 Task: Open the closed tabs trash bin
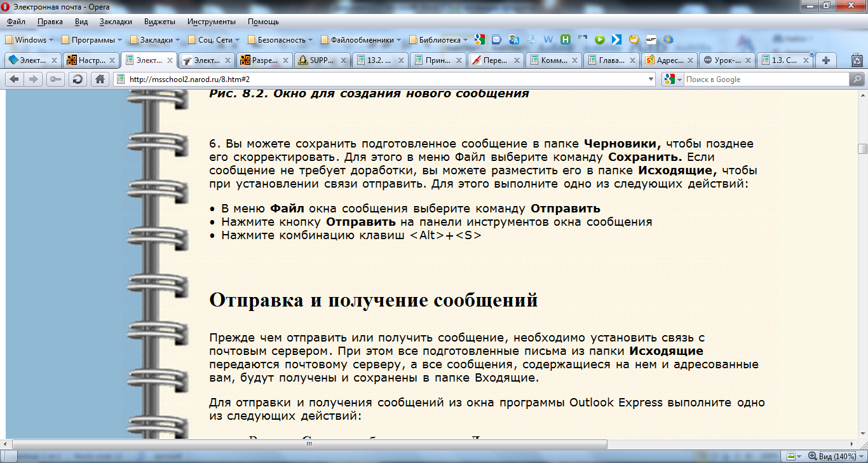coord(857,60)
